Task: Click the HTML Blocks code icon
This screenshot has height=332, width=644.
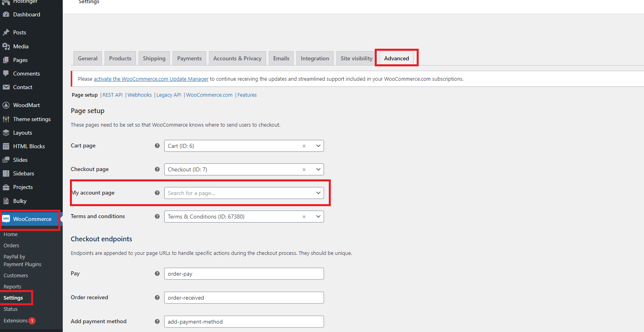Action: coord(6,146)
